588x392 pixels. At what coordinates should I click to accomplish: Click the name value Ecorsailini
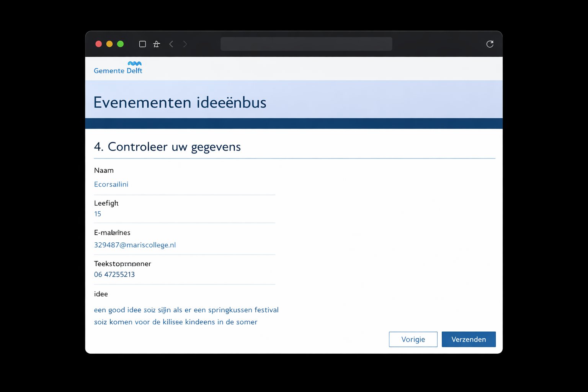[111, 184]
